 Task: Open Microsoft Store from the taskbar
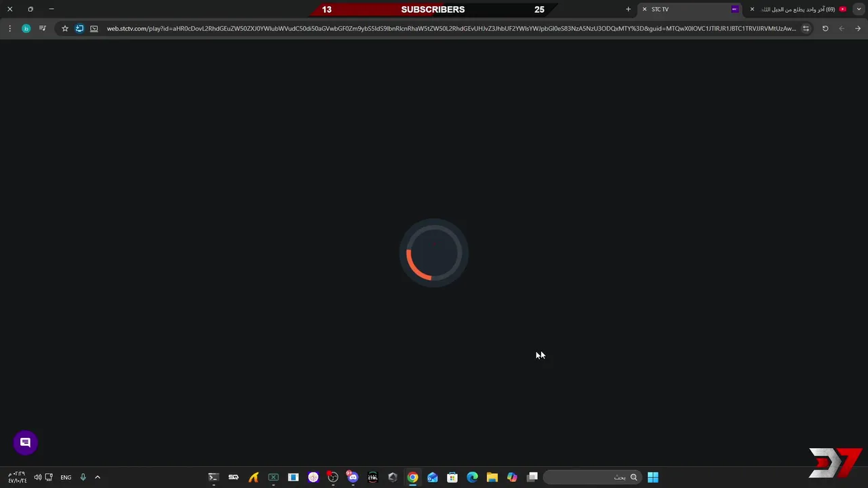coord(452,477)
